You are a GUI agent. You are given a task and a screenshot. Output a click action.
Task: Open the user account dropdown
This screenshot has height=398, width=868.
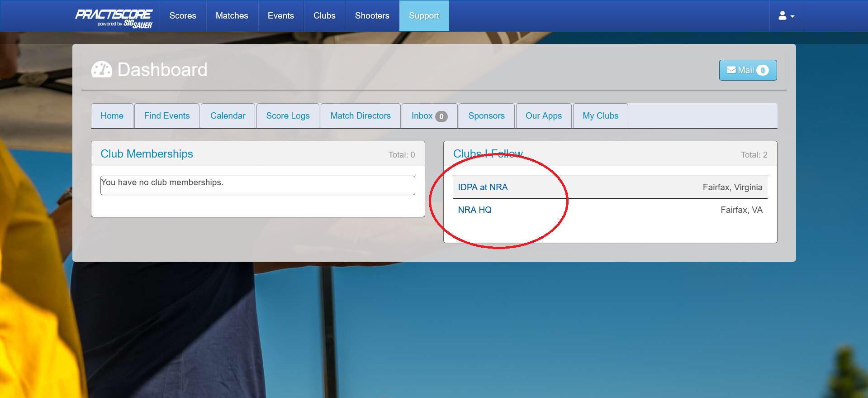point(786,16)
